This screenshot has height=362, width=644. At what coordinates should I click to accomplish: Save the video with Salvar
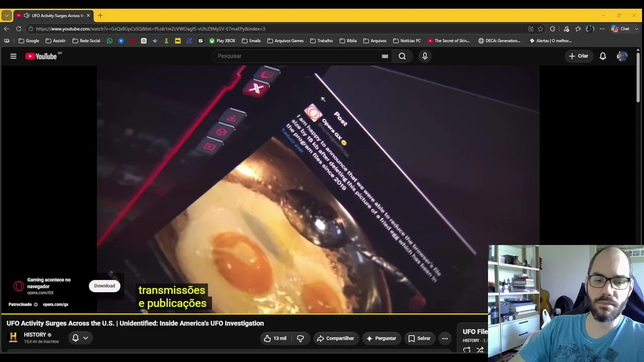pyautogui.click(x=419, y=338)
